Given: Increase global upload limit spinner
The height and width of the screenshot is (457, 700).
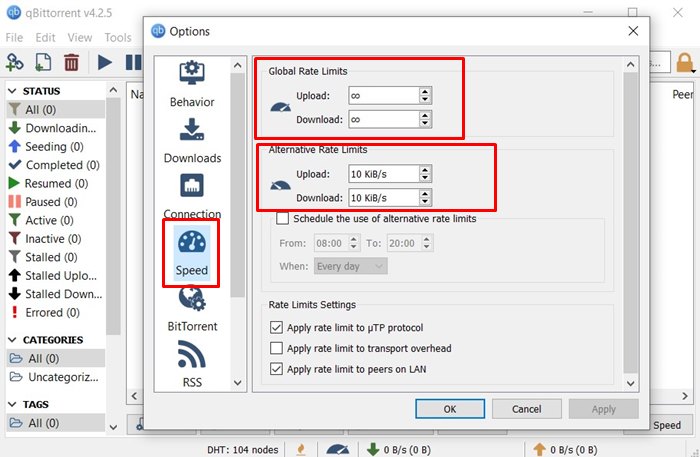Looking at the screenshot, I should pyautogui.click(x=425, y=91).
